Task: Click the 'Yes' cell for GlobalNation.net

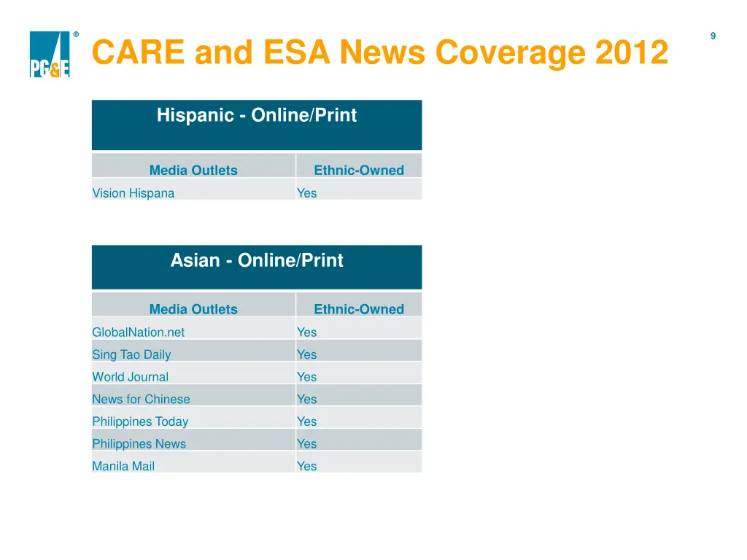Action: tap(359, 328)
